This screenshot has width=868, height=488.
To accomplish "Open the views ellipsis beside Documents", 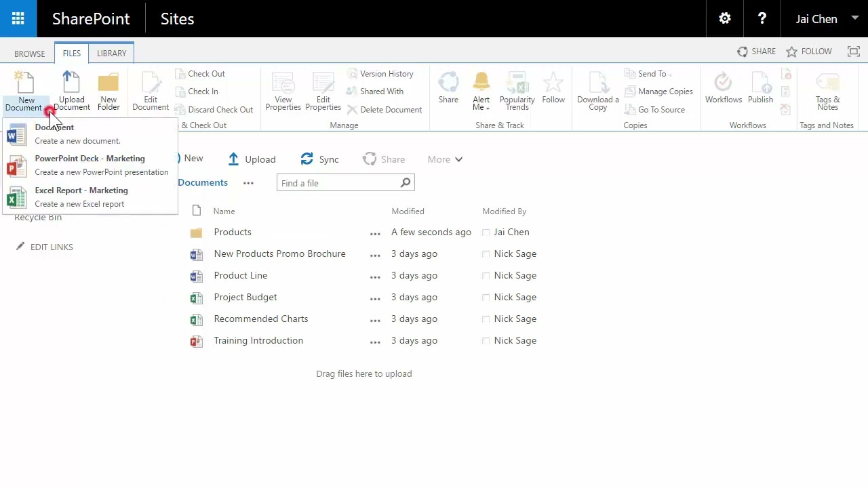I will (248, 183).
